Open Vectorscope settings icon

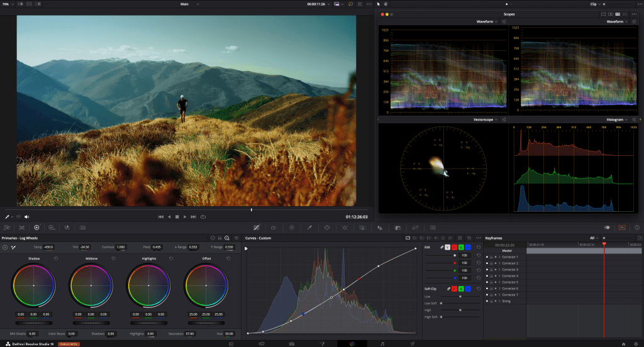[504, 119]
